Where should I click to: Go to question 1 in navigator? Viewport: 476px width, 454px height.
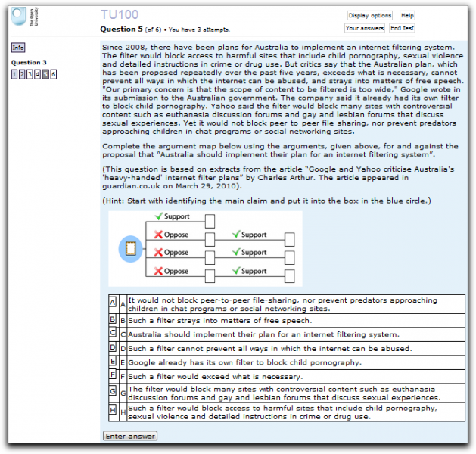pyautogui.click(x=14, y=73)
